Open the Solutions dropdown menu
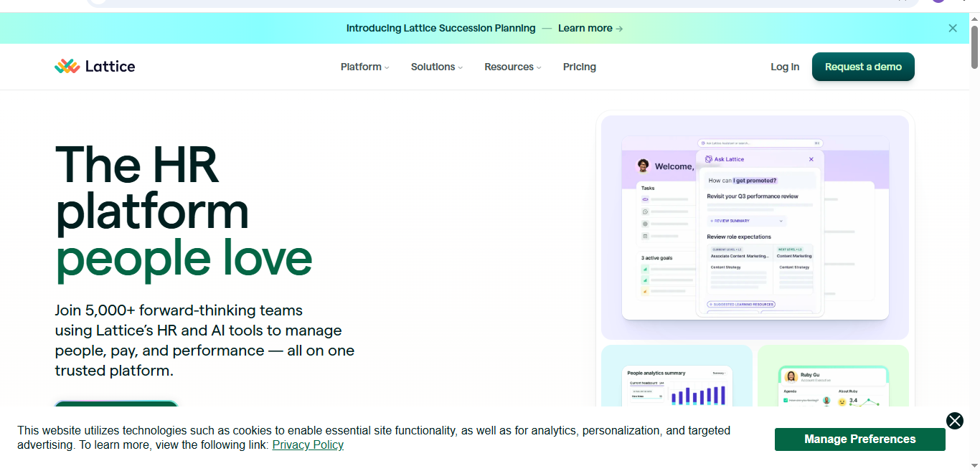Screen dimensions: 980x471 click(436, 67)
